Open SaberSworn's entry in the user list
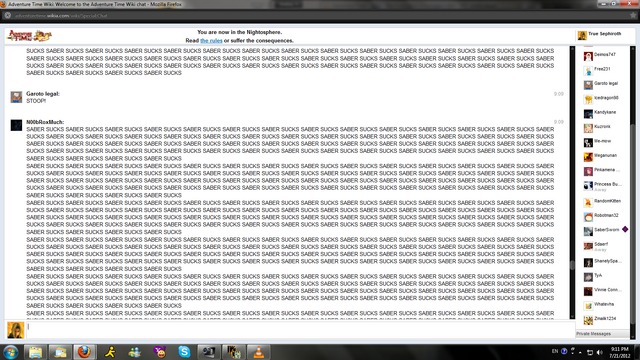This screenshot has height=360, width=640. click(x=601, y=230)
